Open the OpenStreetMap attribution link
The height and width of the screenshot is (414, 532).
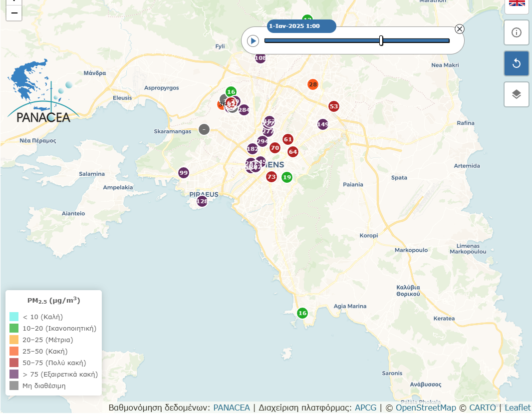coord(426,408)
